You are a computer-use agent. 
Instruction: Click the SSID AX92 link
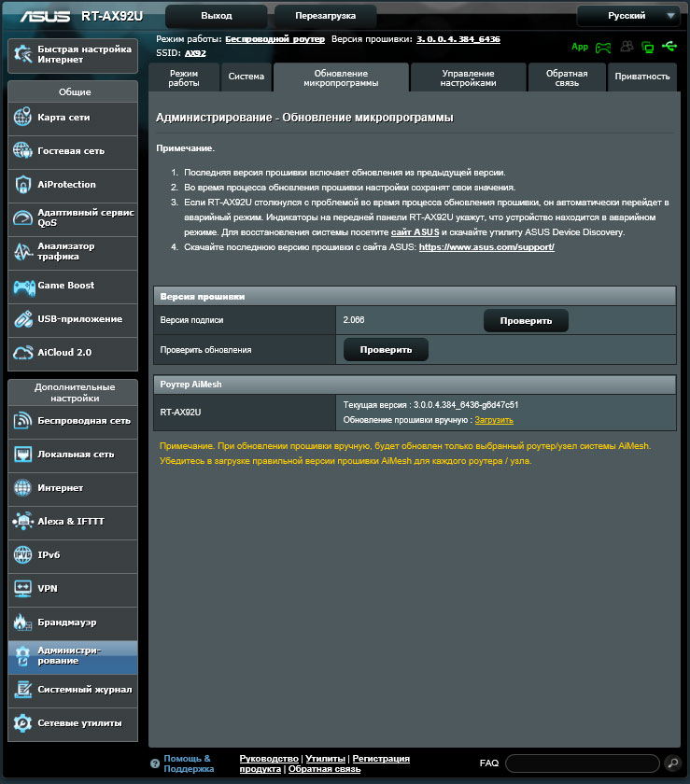click(195, 53)
